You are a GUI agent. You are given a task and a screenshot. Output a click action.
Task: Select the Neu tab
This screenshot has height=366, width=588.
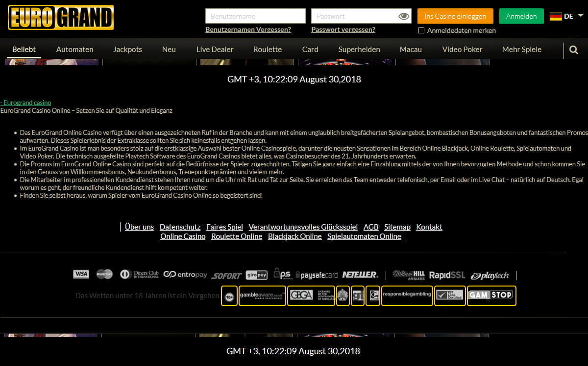point(169,49)
